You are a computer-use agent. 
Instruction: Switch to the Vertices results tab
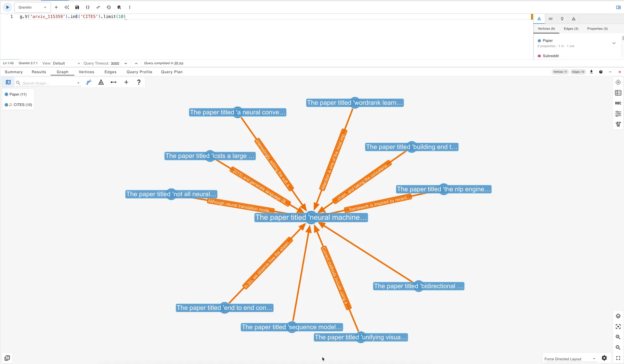86,72
